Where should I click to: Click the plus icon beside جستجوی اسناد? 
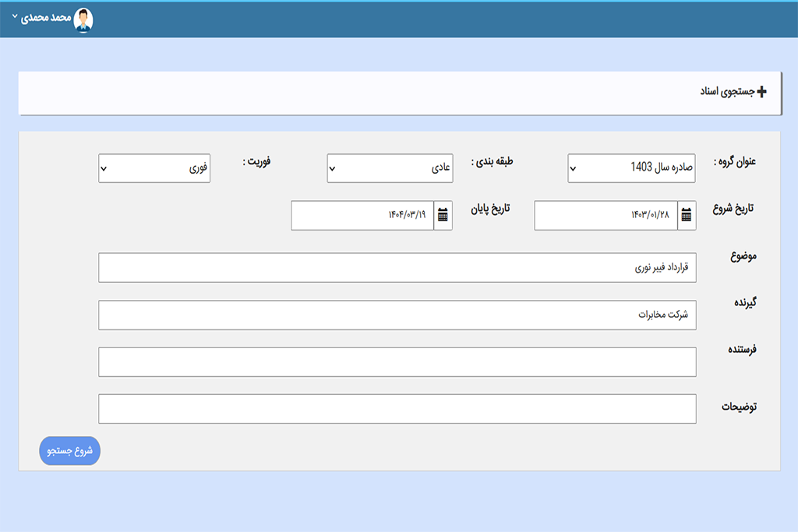click(761, 92)
